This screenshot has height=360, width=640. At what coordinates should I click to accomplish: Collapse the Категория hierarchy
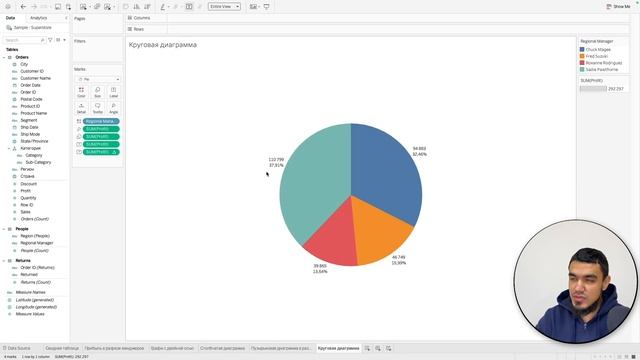(x=9, y=149)
